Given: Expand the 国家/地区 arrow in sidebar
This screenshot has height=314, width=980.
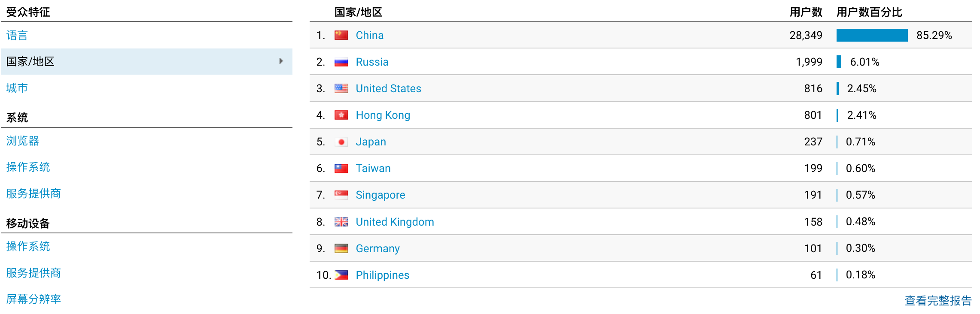Looking at the screenshot, I should pyautogui.click(x=281, y=61).
